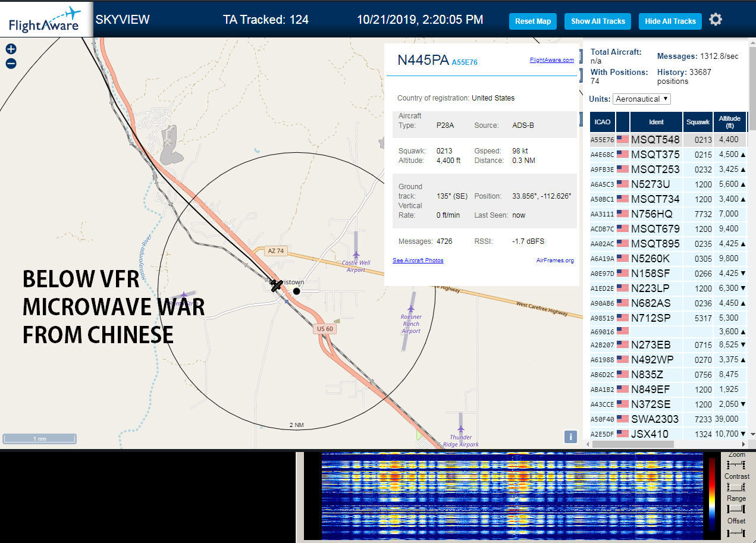Select N372SE aircraft row
Screen dimensions: 756x543
tap(668, 404)
